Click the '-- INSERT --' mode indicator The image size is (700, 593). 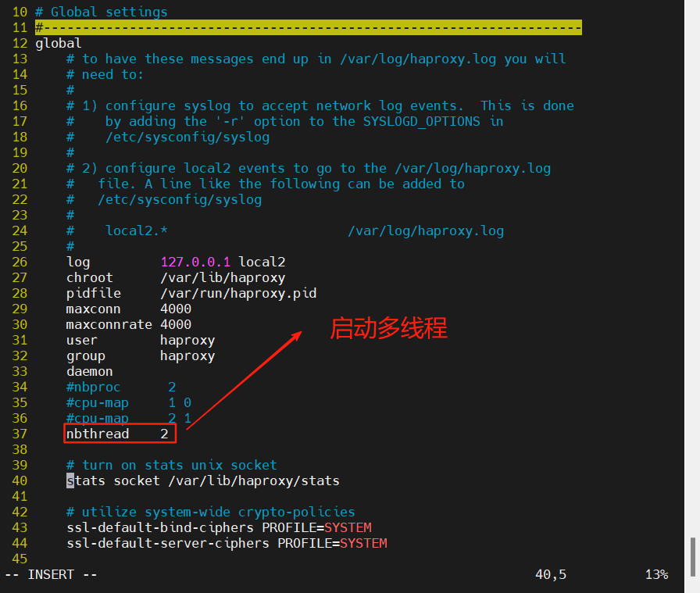[x=51, y=575]
